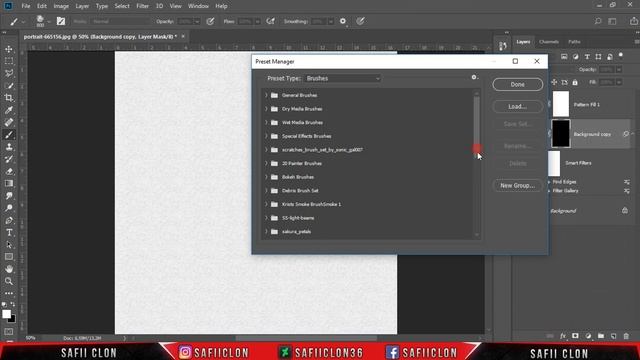640x360 pixels.
Task: Select the SS-light-beams folder row
Action: 367,218
